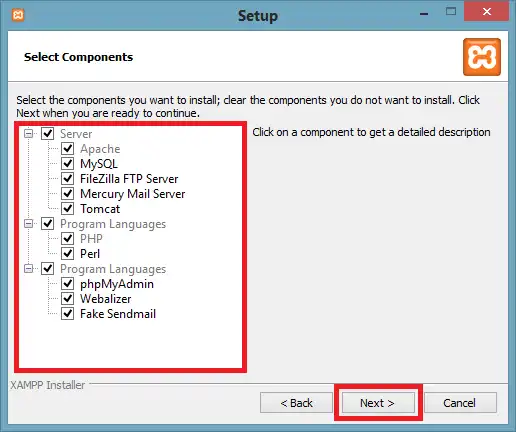Maximize the Setup window
This screenshot has width=516, height=432.
tap(451, 12)
